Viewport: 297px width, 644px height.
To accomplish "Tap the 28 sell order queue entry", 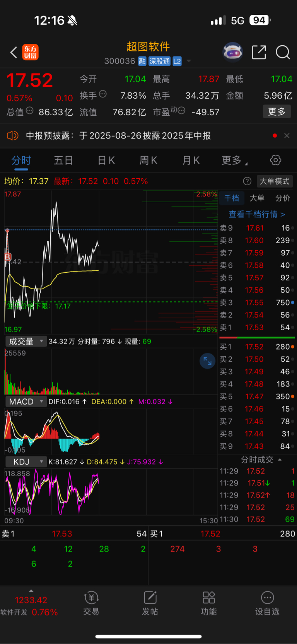I will coord(104,549).
